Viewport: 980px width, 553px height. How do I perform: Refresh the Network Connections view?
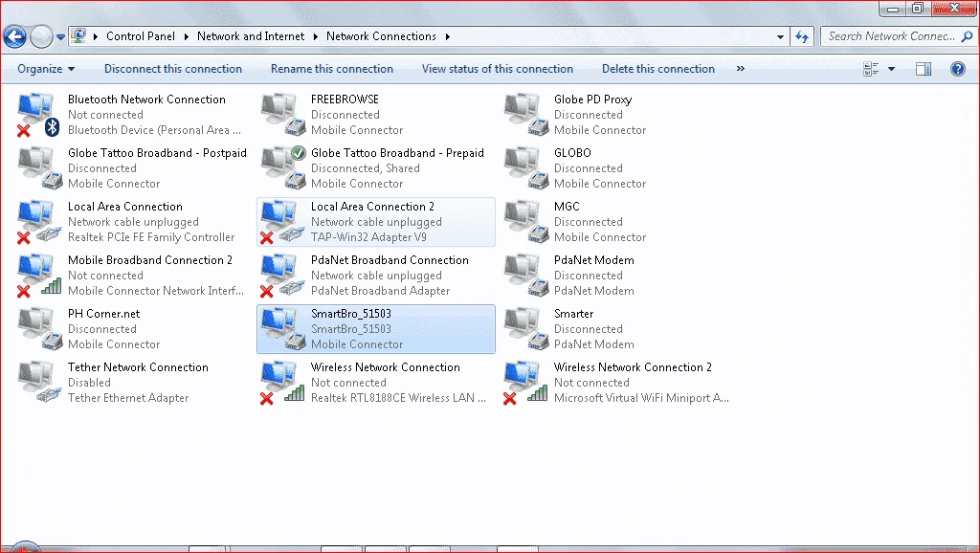pyautogui.click(x=802, y=37)
